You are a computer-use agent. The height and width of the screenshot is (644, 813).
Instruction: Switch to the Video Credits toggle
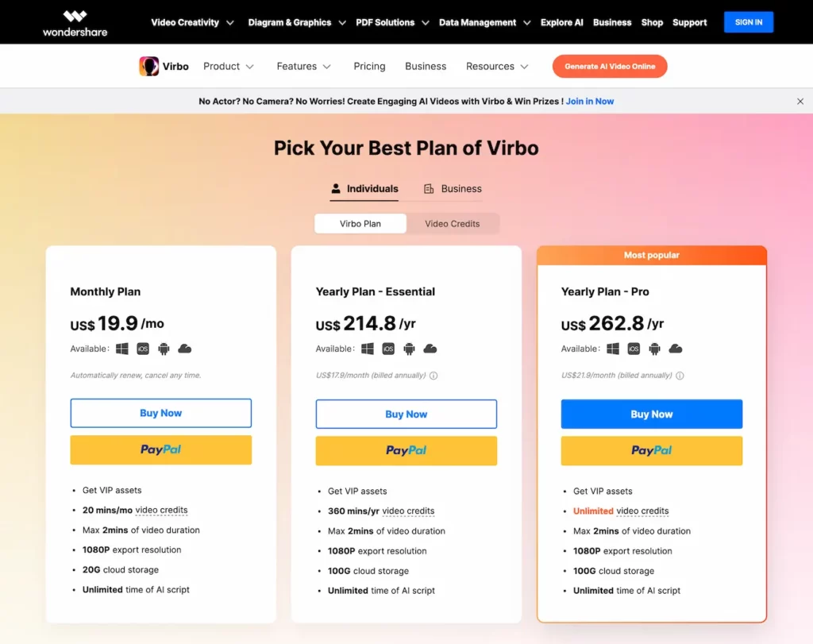tap(452, 224)
